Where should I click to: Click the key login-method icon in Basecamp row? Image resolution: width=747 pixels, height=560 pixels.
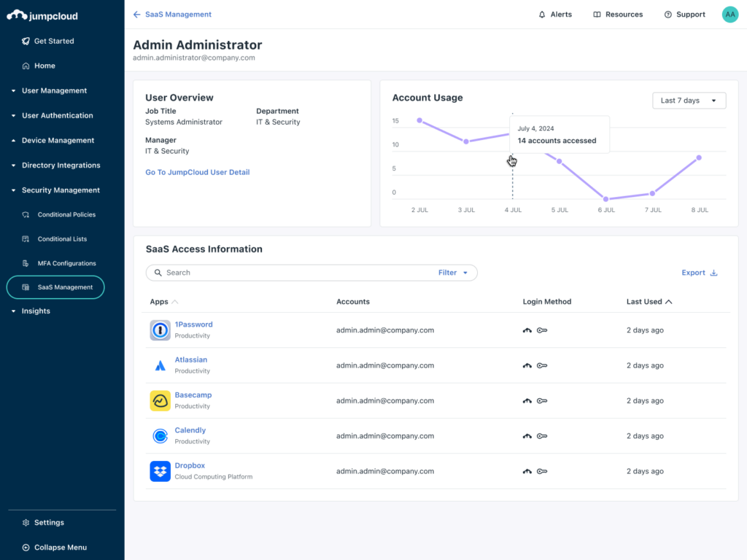coord(541,400)
